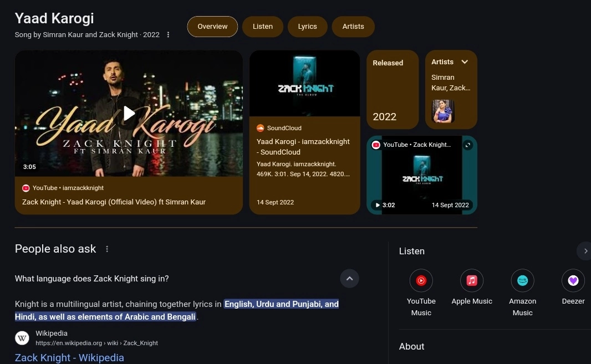Switch to the Lyrics tab
The height and width of the screenshot is (364, 591).
pos(308,27)
